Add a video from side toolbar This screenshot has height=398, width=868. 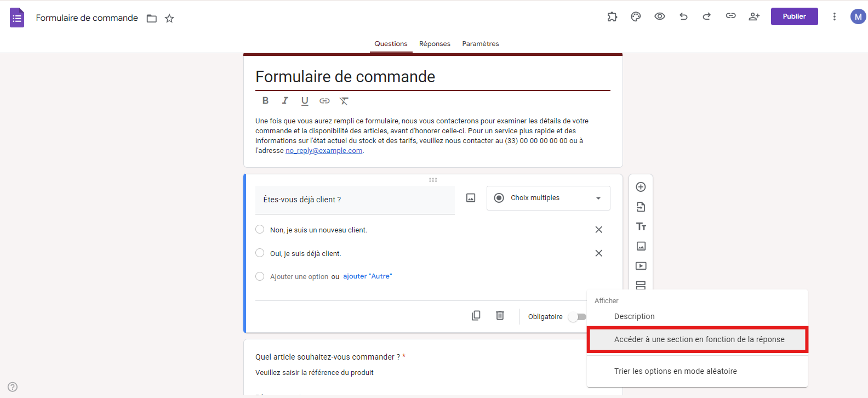(x=641, y=266)
